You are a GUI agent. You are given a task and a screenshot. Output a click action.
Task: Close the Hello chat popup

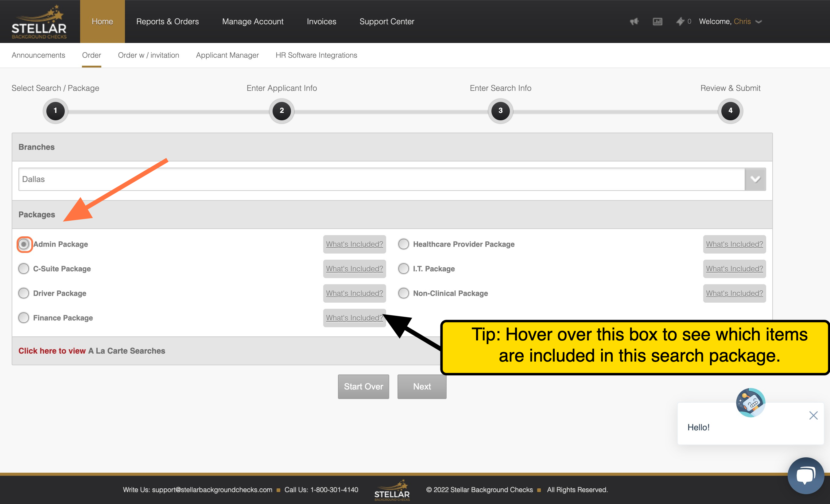click(x=813, y=415)
